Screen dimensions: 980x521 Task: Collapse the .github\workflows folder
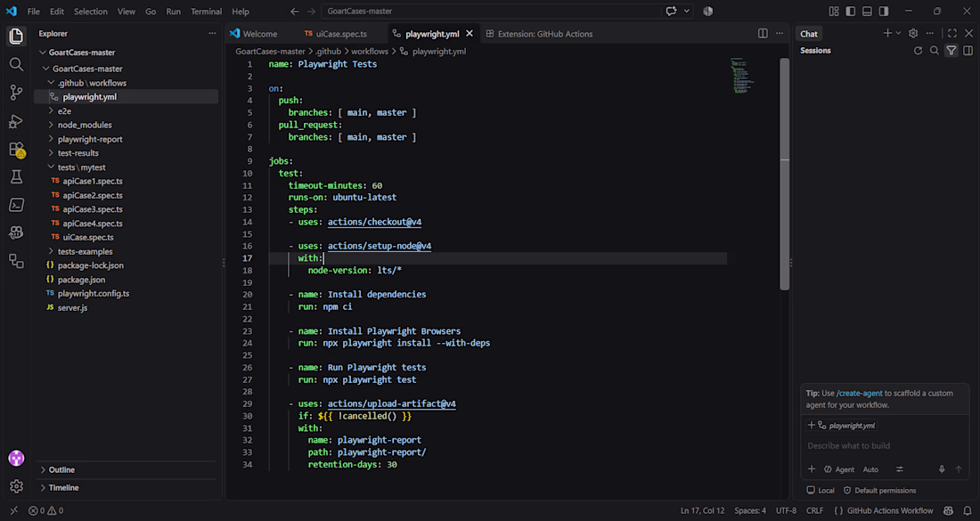pos(52,83)
